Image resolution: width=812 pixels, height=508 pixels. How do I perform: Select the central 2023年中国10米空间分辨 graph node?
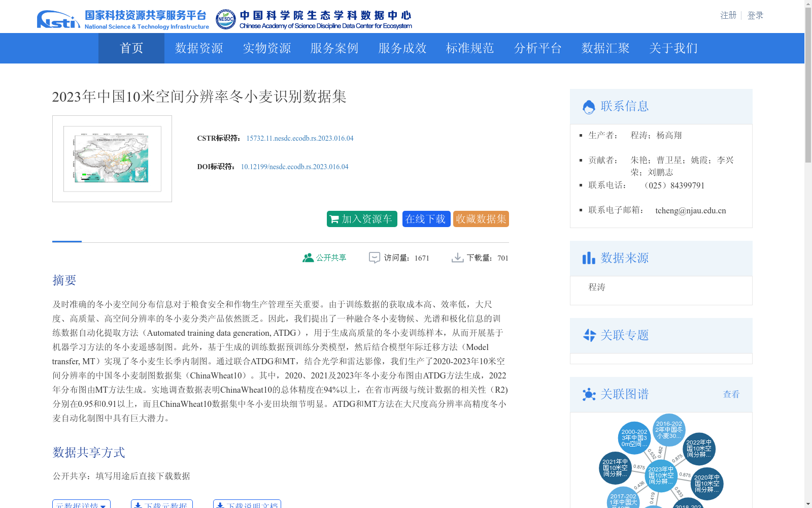click(x=661, y=476)
